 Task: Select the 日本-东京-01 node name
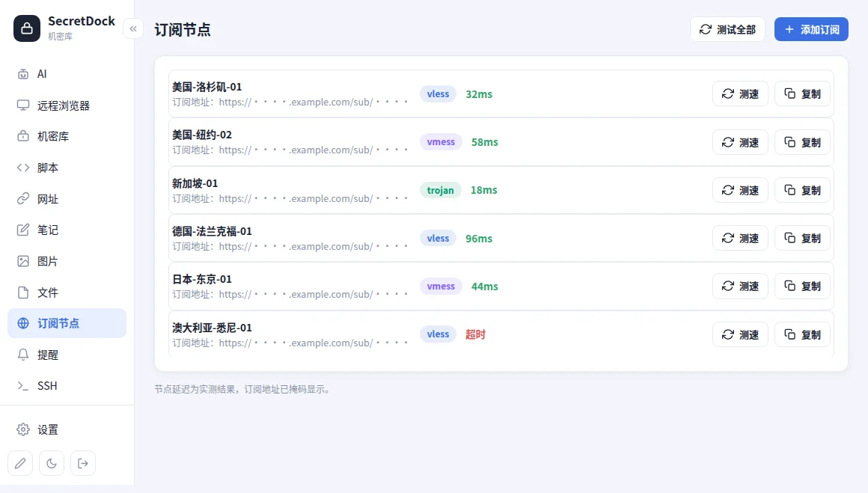coord(202,280)
